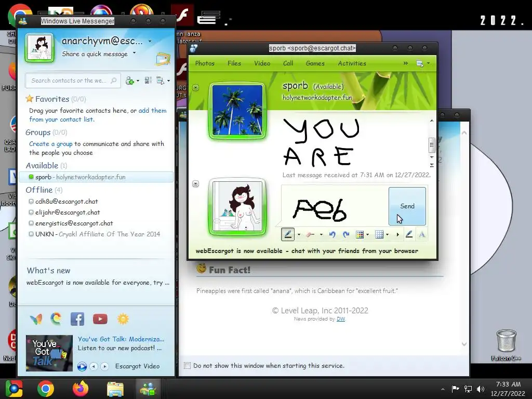Open YouTube icon in Messenger
This screenshot has width=532, height=399.
coord(100,319)
